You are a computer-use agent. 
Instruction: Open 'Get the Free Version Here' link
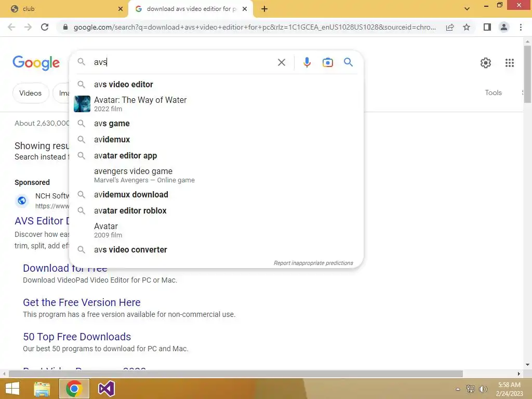click(x=82, y=302)
